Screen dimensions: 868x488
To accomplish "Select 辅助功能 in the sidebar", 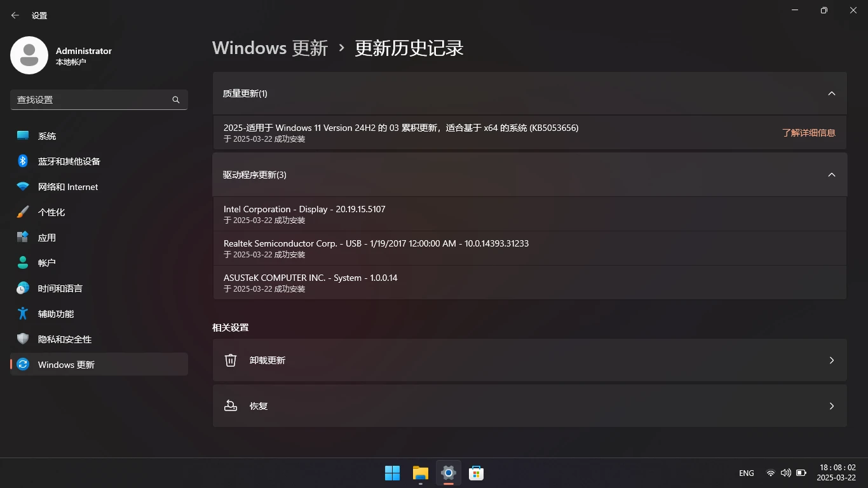I will 99,314.
